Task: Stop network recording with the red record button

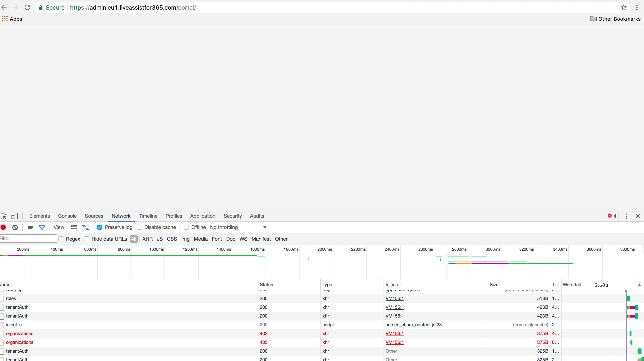Action: point(3,227)
